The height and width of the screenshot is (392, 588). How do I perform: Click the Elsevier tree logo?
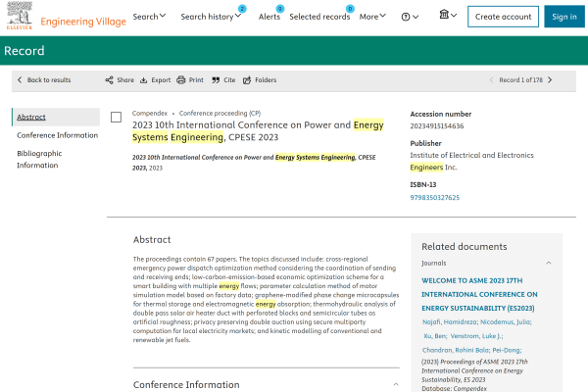20,15
